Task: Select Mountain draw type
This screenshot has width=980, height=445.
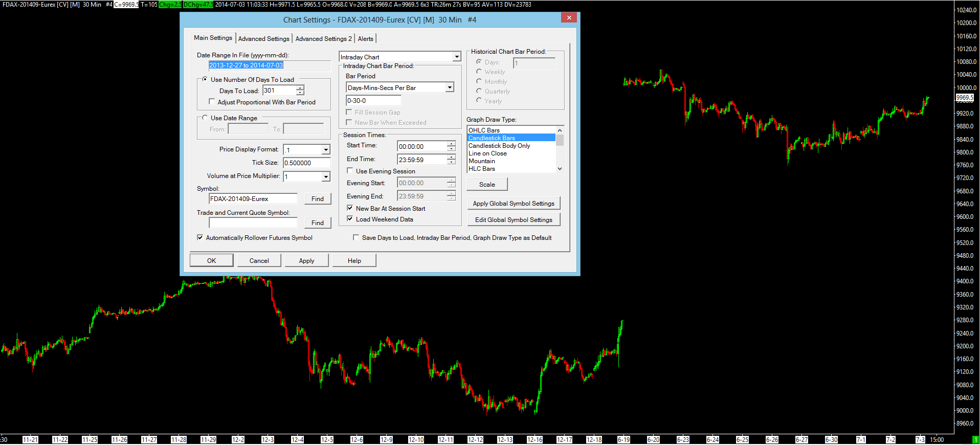Action: tap(511, 161)
